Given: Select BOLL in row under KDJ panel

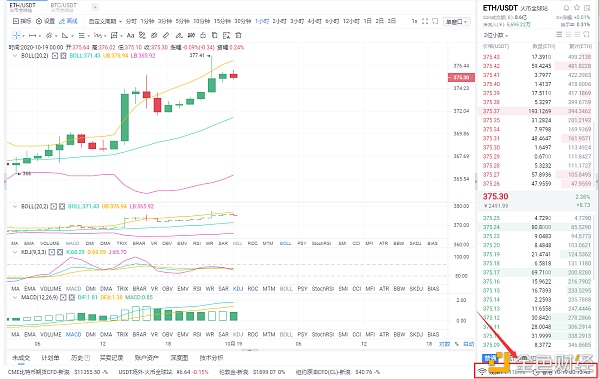Looking at the screenshot, I should tap(286, 289).
